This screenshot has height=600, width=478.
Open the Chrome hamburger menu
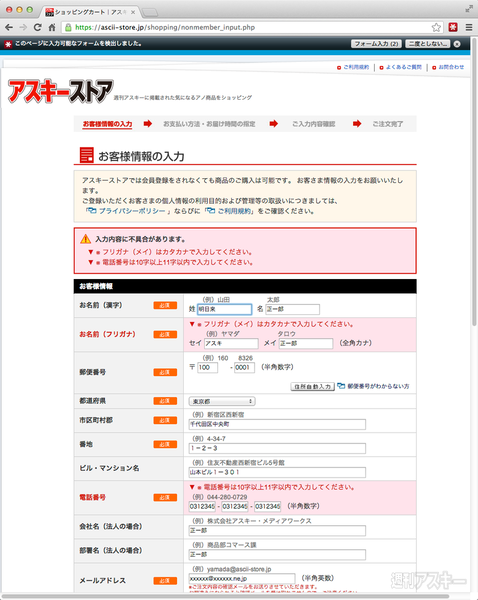pyautogui.click(x=468, y=27)
